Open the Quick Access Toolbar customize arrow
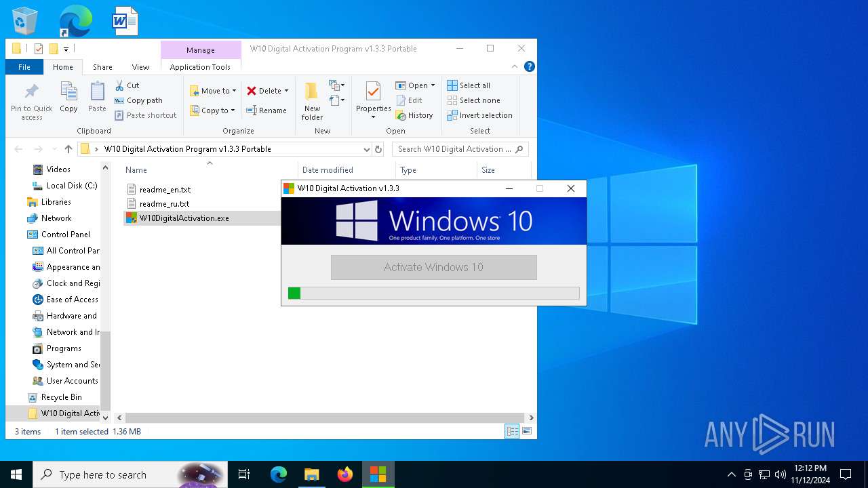The height and width of the screenshot is (488, 868). (66, 49)
